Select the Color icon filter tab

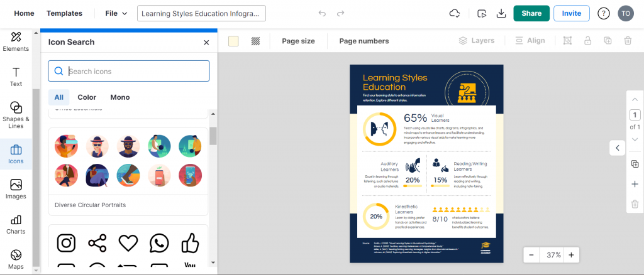pos(87,97)
